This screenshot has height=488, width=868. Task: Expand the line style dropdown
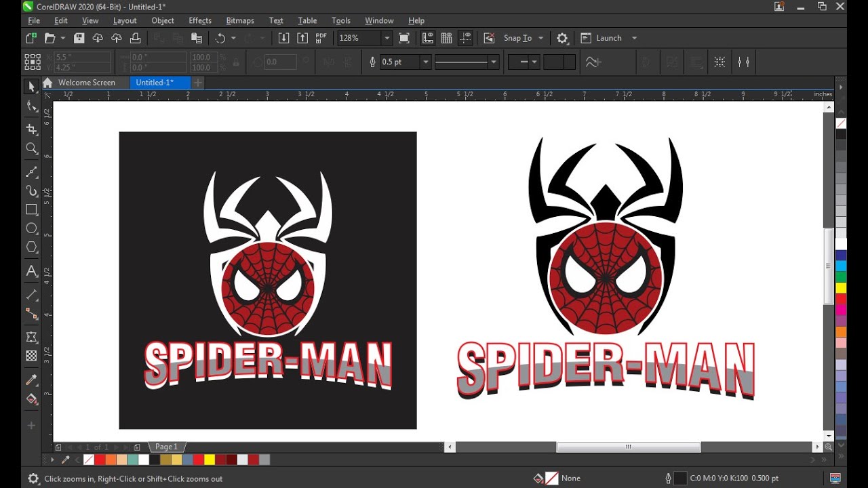pyautogui.click(x=494, y=62)
